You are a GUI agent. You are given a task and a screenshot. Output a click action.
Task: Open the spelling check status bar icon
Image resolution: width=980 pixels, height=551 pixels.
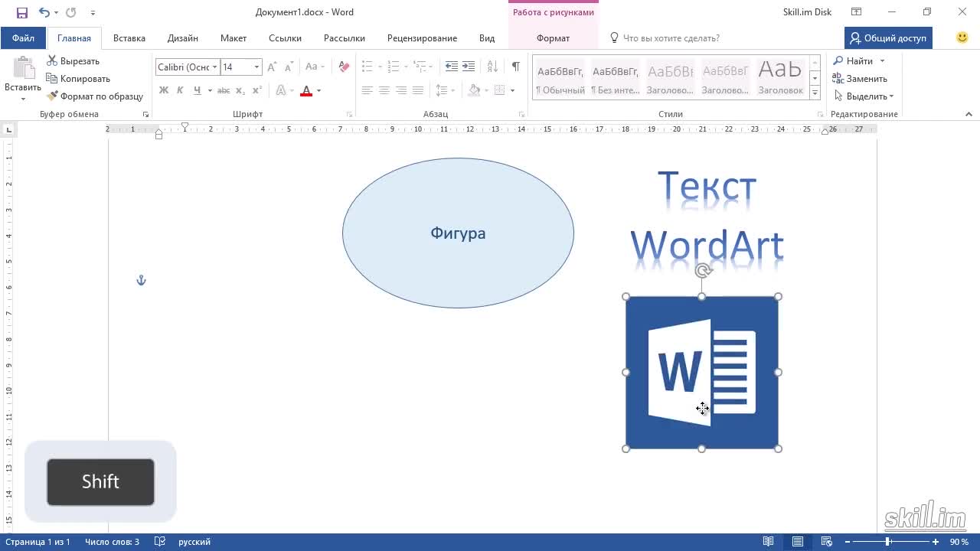click(x=160, y=541)
